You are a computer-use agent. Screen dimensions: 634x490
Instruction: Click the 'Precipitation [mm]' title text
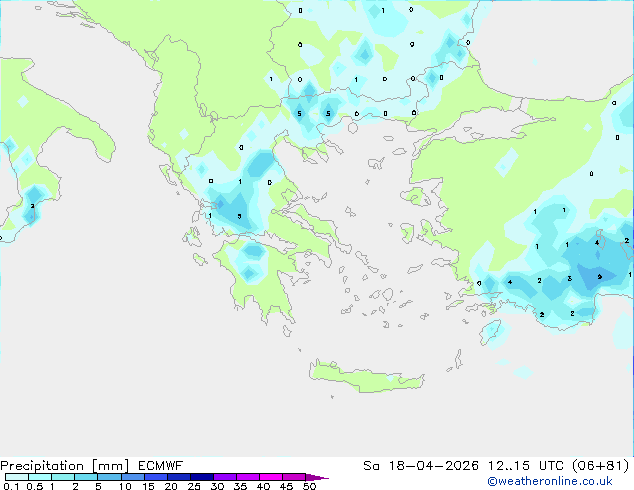(x=64, y=466)
